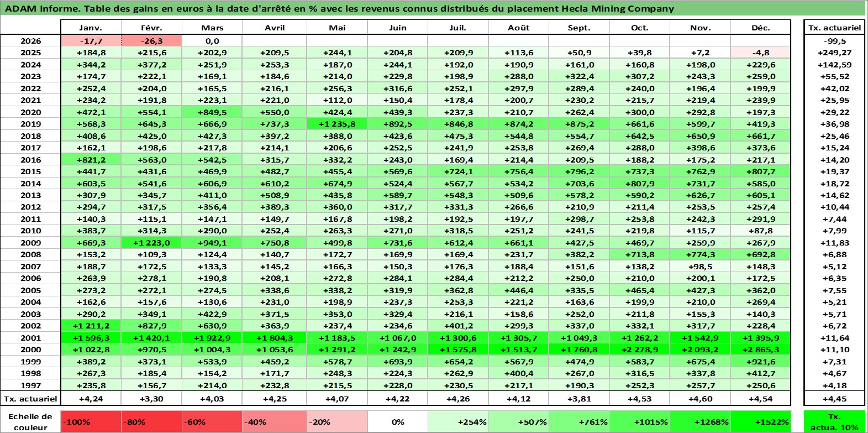Select the 'Avril' column header
The image size is (868, 433).
[275, 28]
